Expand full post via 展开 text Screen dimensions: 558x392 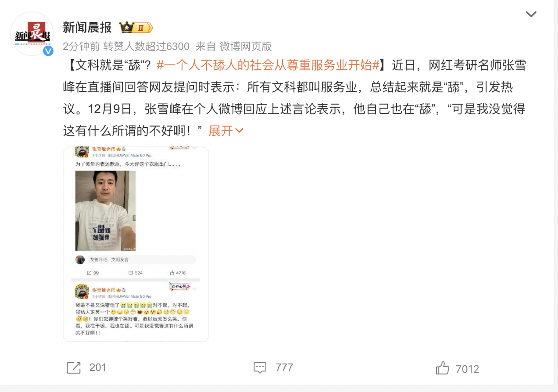(221, 131)
